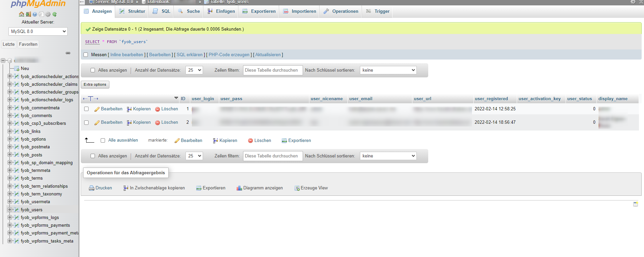Click the page settings gear at top right
This screenshot has width=644, height=257.
click(633, 2)
